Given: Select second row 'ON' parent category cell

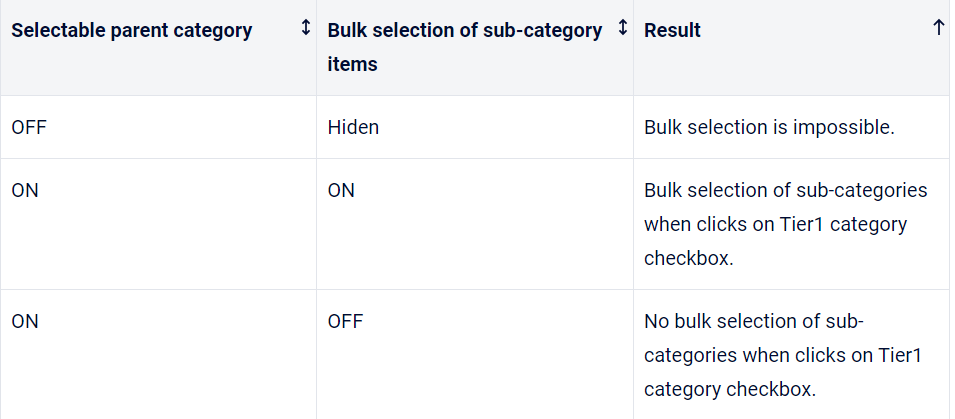Looking at the screenshot, I should [24, 190].
